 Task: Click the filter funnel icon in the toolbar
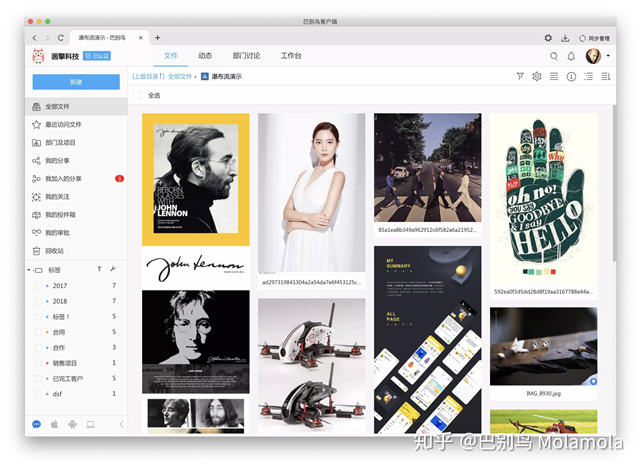[x=520, y=76]
